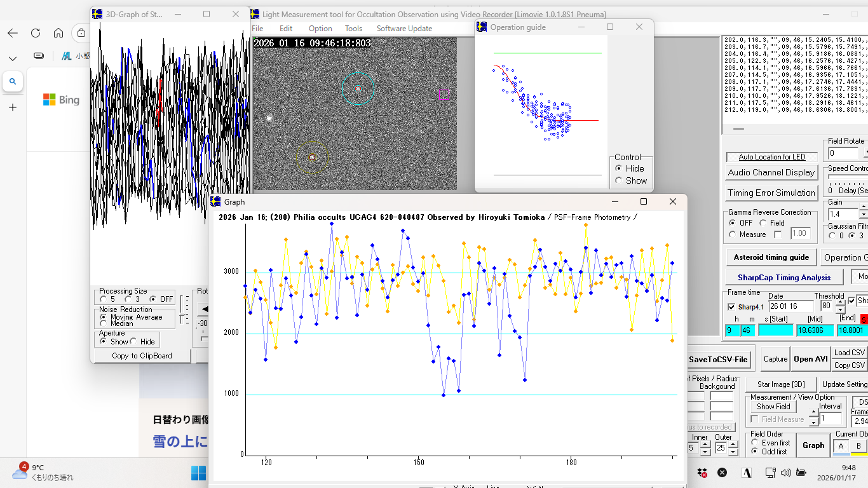Click the plus icon in browser sidebar
Screen dimensions: 868x488
point(13,107)
